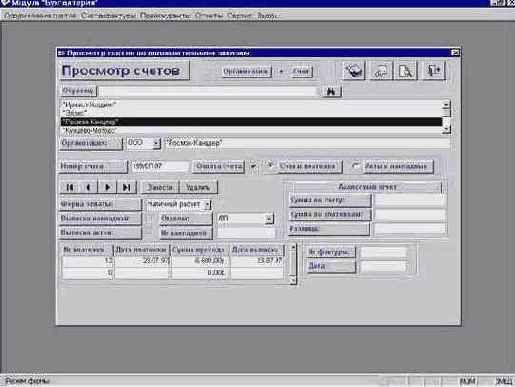
Task: Go to the first record
Action: point(70,187)
